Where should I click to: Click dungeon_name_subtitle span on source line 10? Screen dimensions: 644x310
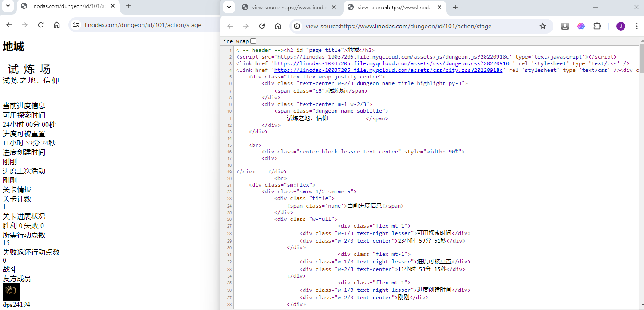(331, 111)
